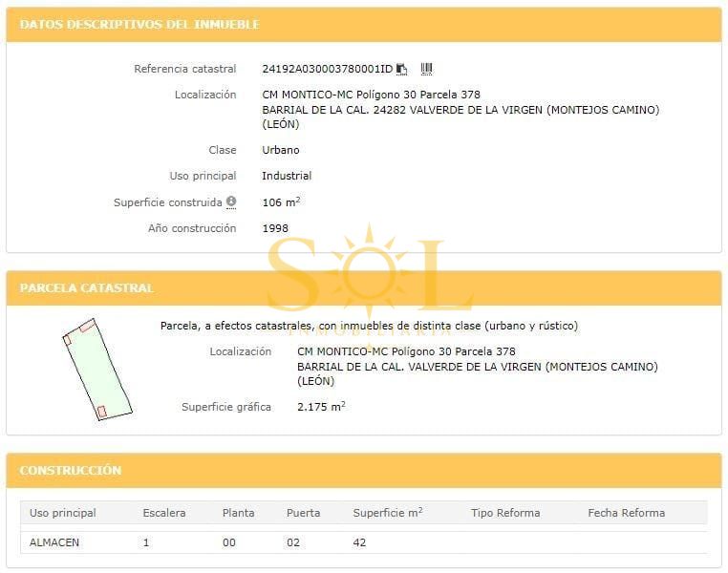The height and width of the screenshot is (573, 728).
Task: Select reference 24192A030003780001ID
Action: [328, 69]
